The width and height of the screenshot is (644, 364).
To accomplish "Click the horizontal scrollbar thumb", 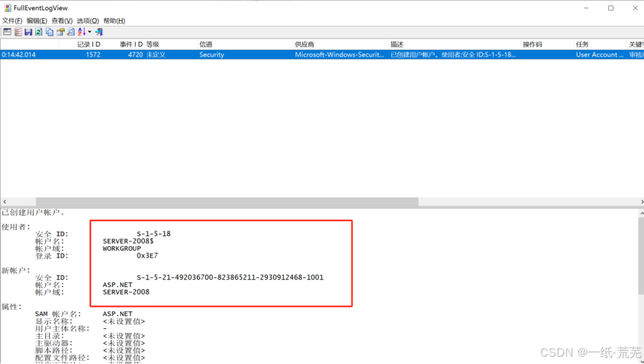I will [x=227, y=201].
